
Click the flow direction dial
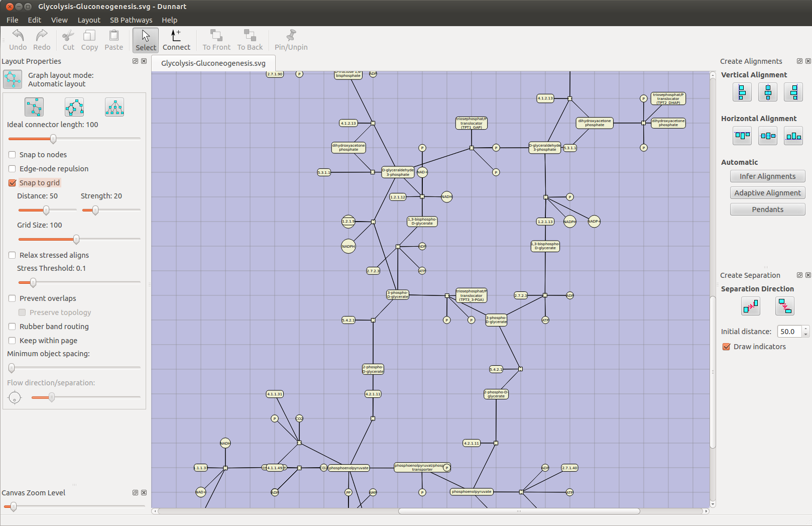tap(15, 398)
